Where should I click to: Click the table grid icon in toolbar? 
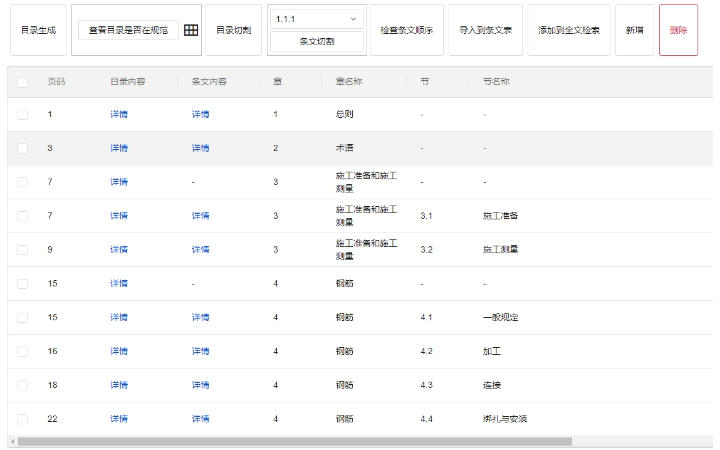click(x=191, y=30)
